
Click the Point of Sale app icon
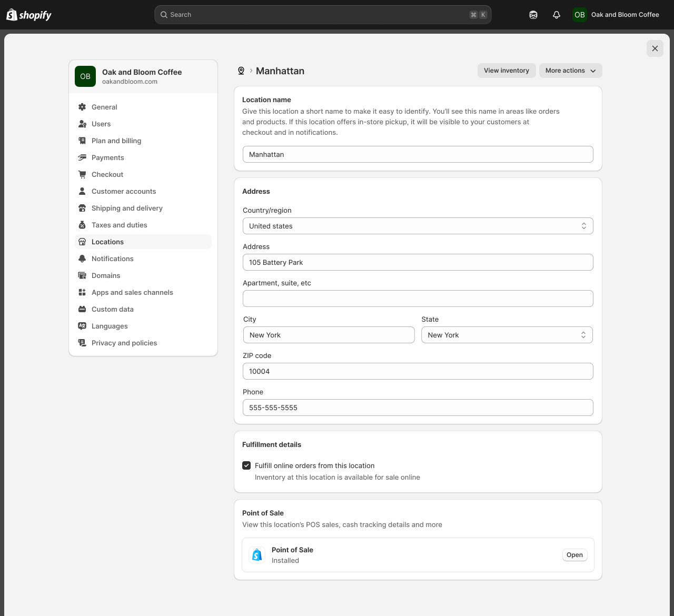click(x=257, y=555)
